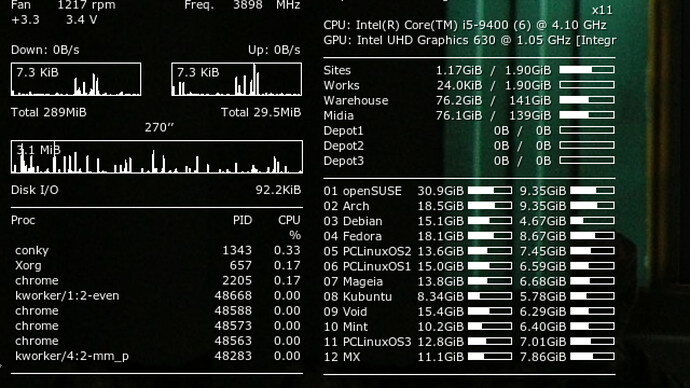Screen dimensions: 690x388
Task: Click the Sites disk usage bar
Action: click(587, 70)
